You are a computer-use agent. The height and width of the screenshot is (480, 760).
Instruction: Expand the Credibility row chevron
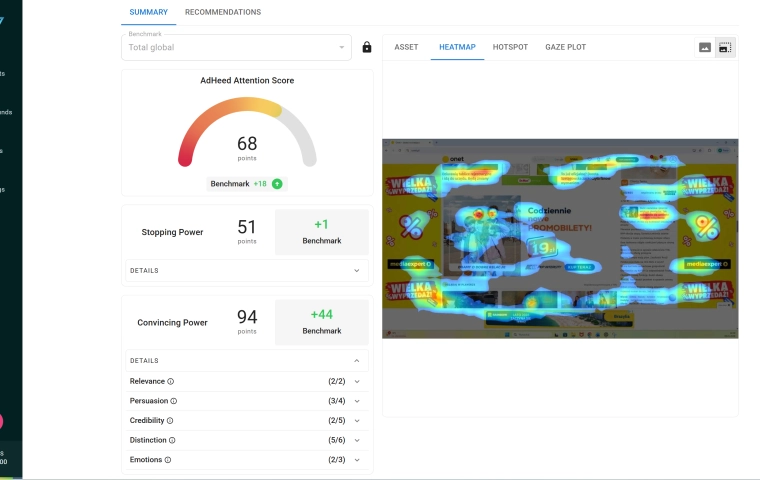(357, 421)
